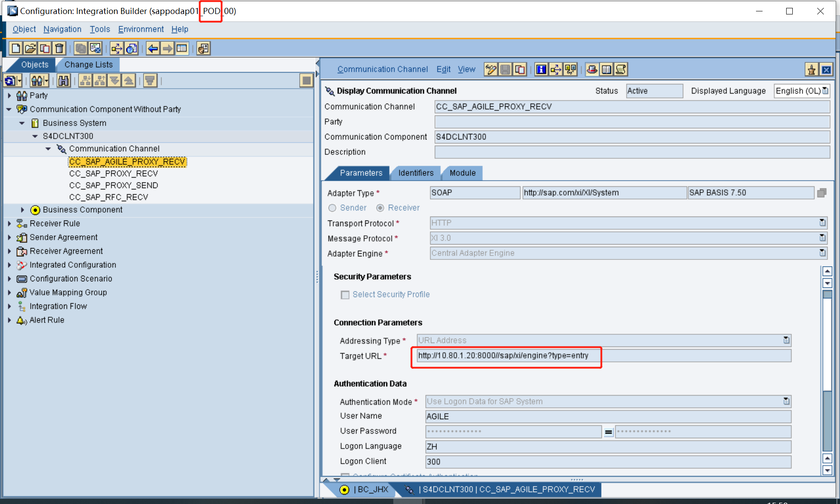Open the Transport Protocol dropdown
Screen dimensions: 840x504
[822, 223]
